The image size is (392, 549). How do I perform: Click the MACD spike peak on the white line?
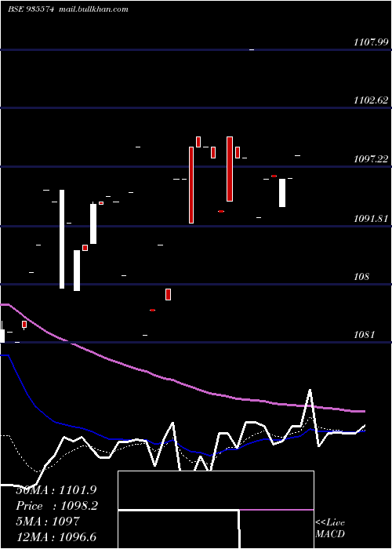tap(310, 390)
